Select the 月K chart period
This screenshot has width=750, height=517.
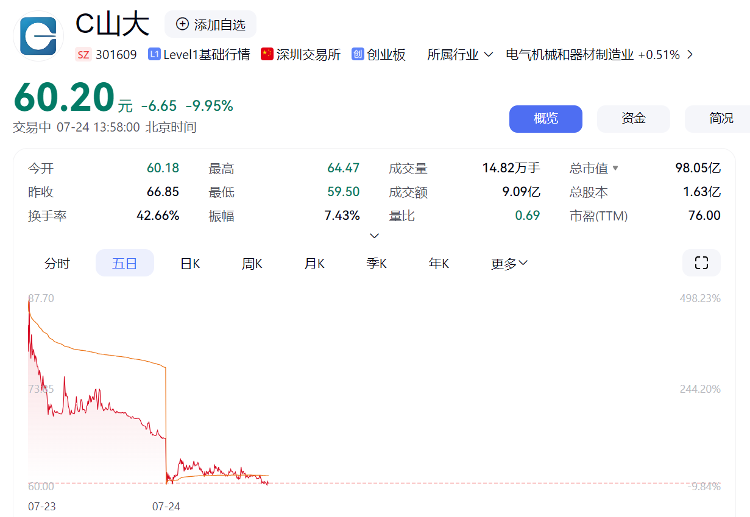click(x=314, y=264)
